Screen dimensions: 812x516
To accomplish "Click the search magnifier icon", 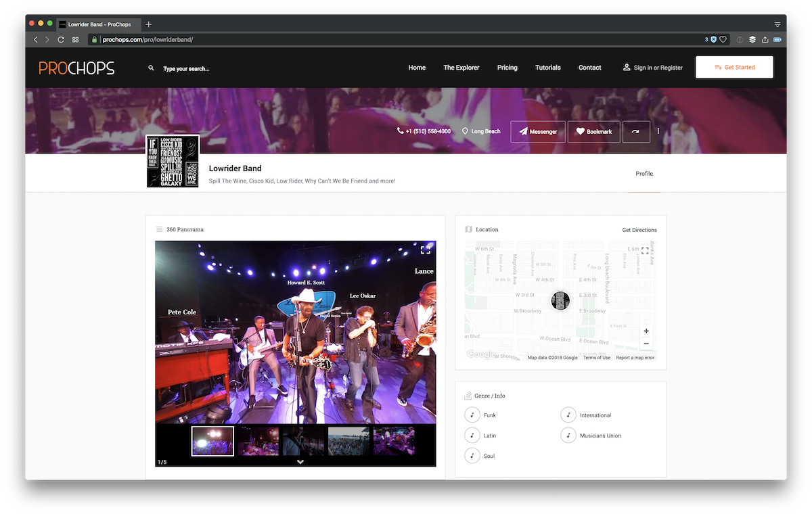I will click(x=151, y=68).
